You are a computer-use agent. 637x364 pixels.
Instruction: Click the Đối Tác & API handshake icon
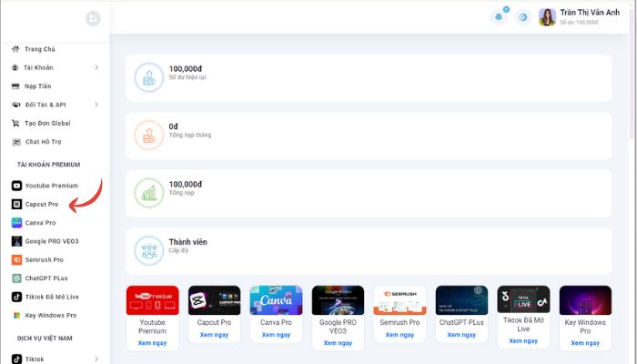point(16,105)
